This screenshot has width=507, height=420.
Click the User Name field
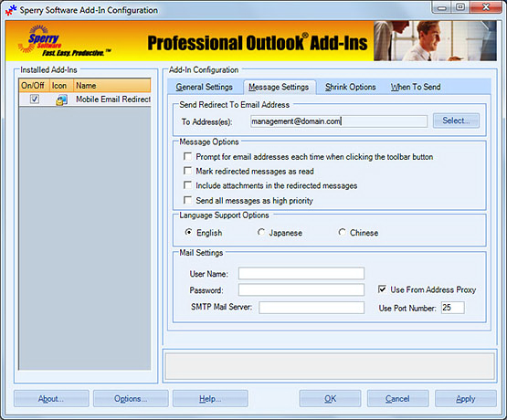coord(301,273)
